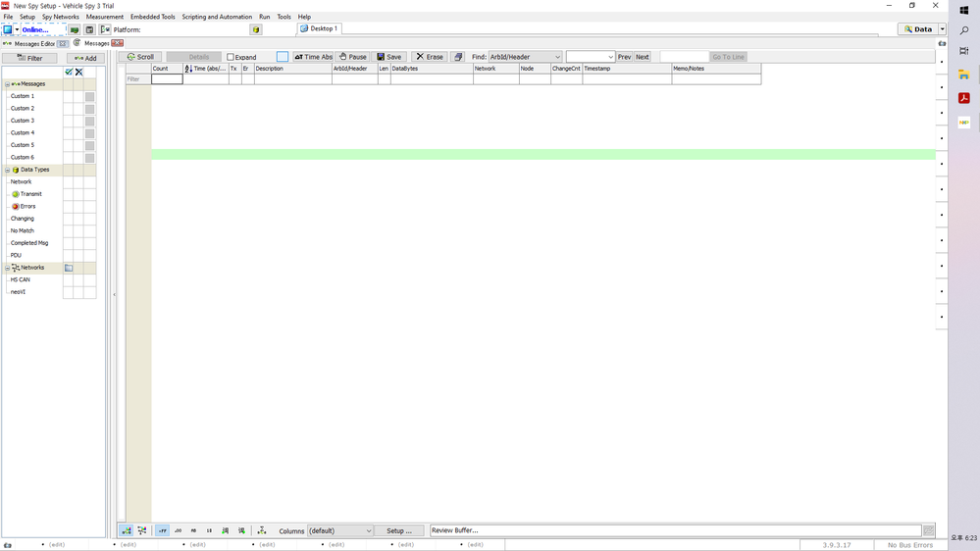Select the PDU filter row
This screenshot has height=551, width=980.
[16, 256]
